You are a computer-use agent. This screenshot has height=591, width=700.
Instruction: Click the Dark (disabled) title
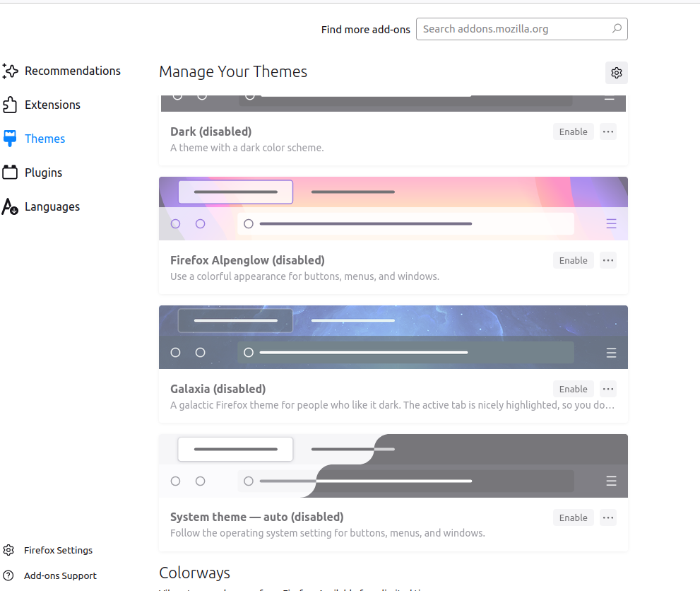210,131
